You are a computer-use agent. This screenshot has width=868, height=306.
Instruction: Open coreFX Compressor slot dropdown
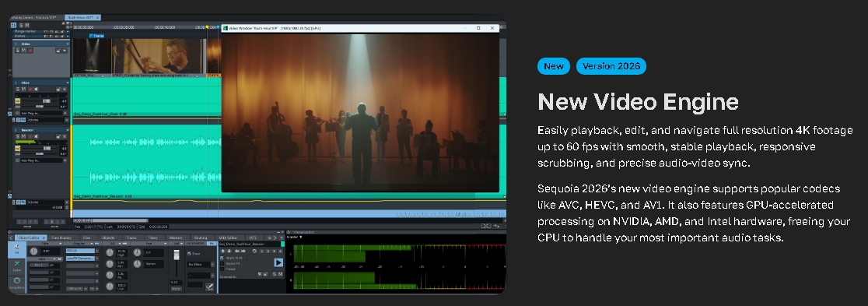coord(97,259)
